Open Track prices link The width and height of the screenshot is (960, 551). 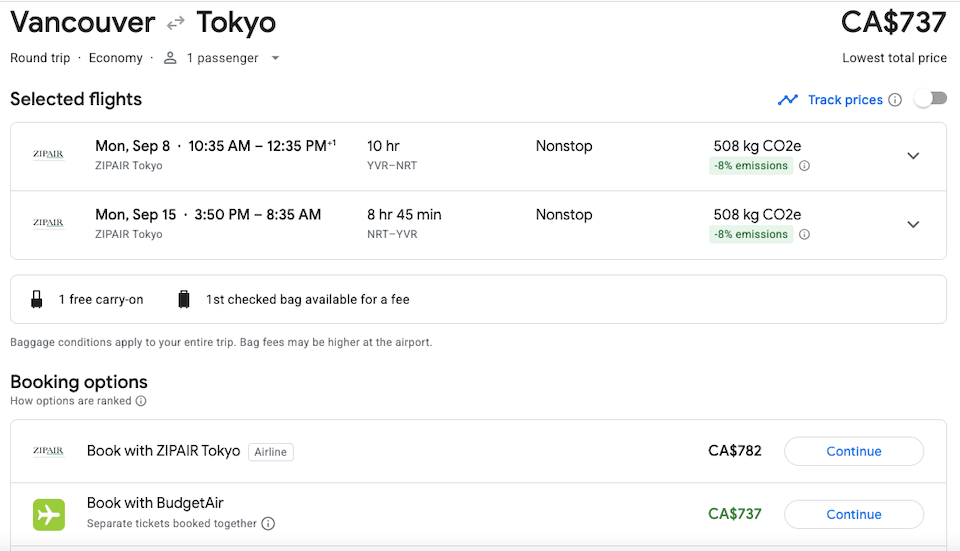point(845,100)
